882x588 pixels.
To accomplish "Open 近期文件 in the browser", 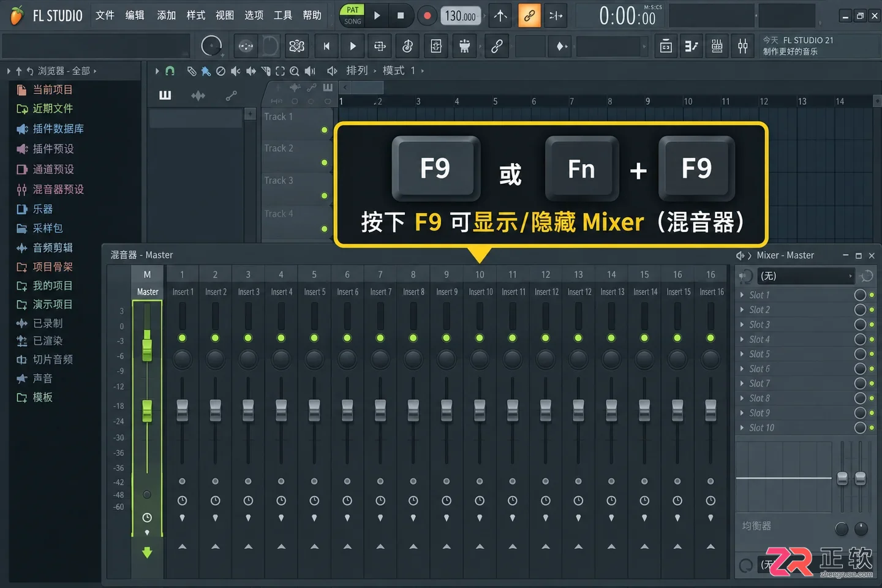I will (x=53, y=109).
